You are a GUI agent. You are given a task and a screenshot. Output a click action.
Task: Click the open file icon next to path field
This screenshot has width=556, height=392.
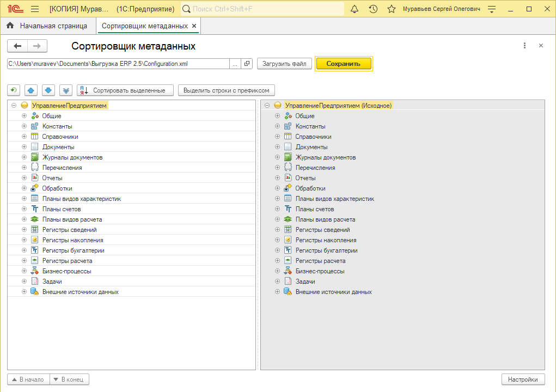(x=247, y=64)
